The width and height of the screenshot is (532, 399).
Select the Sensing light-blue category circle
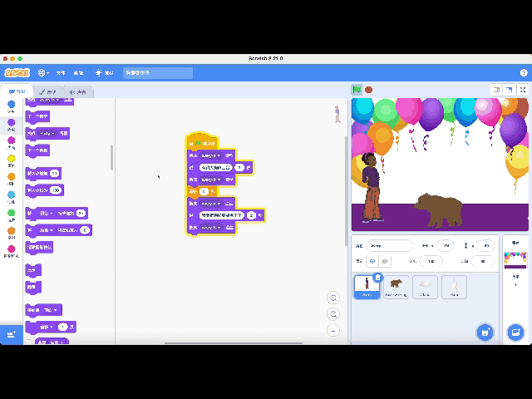pos(11,195)
